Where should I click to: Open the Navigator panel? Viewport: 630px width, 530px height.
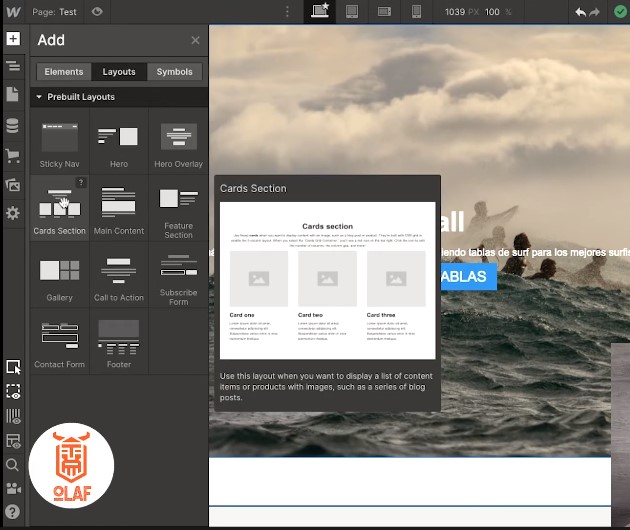click(x=13, y=65)
